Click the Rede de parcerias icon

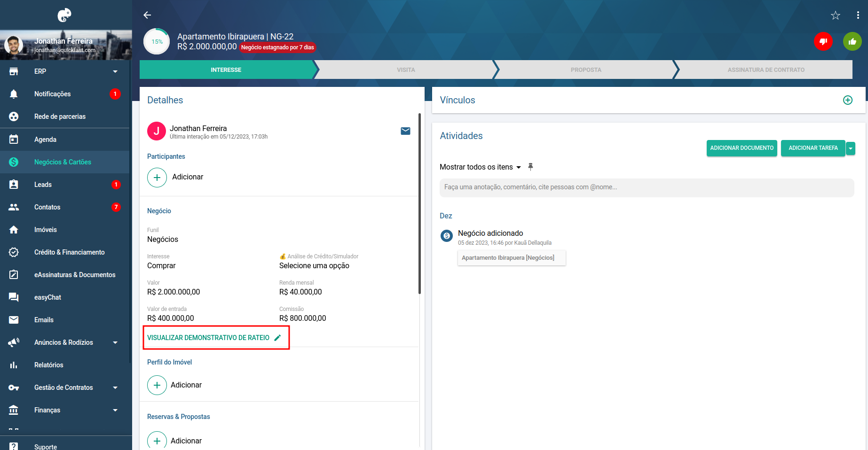[14, 116]
